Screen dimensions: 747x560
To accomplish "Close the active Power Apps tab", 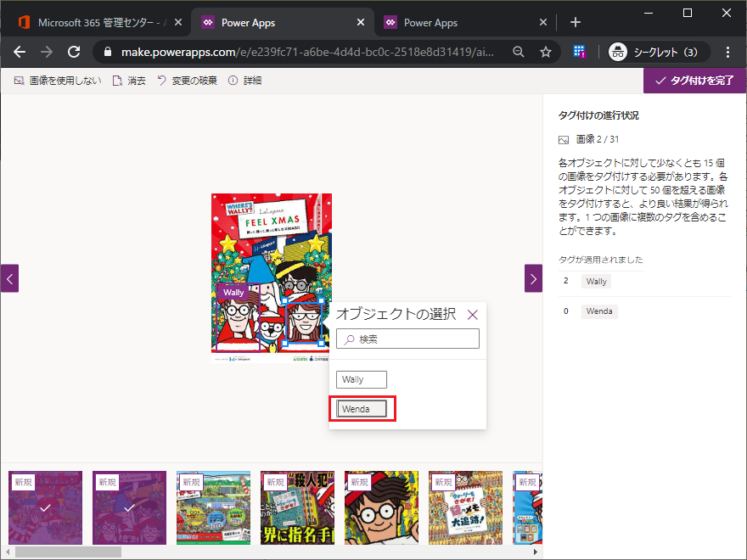I will point(361,22).
